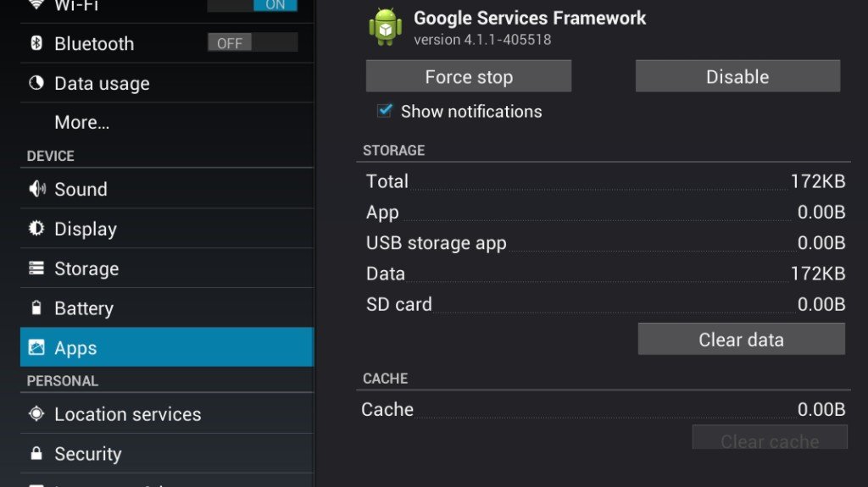The image size is (868, 487).
Task: Toggle the Wi-Fi ON switch
Action: click(253, 5)
